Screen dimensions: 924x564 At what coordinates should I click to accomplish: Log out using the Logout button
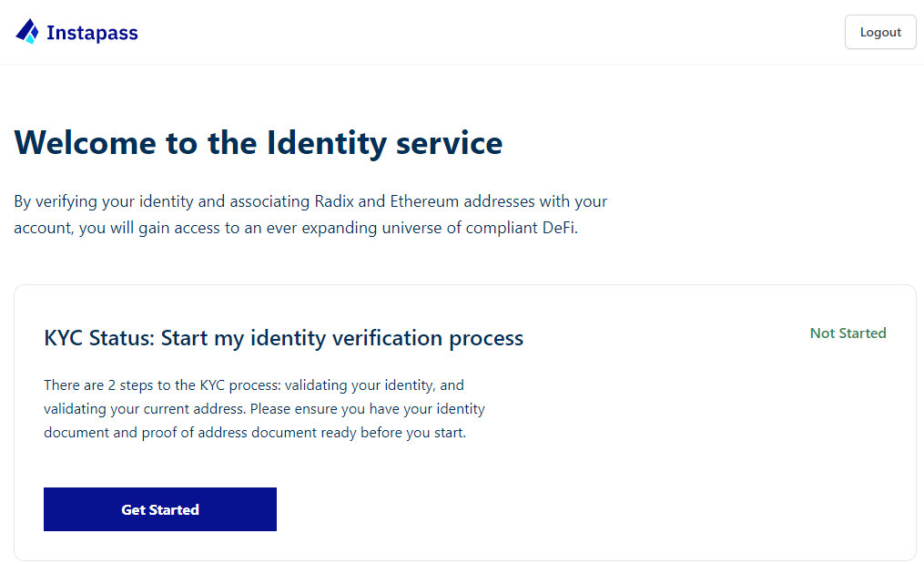click(880, 32)
